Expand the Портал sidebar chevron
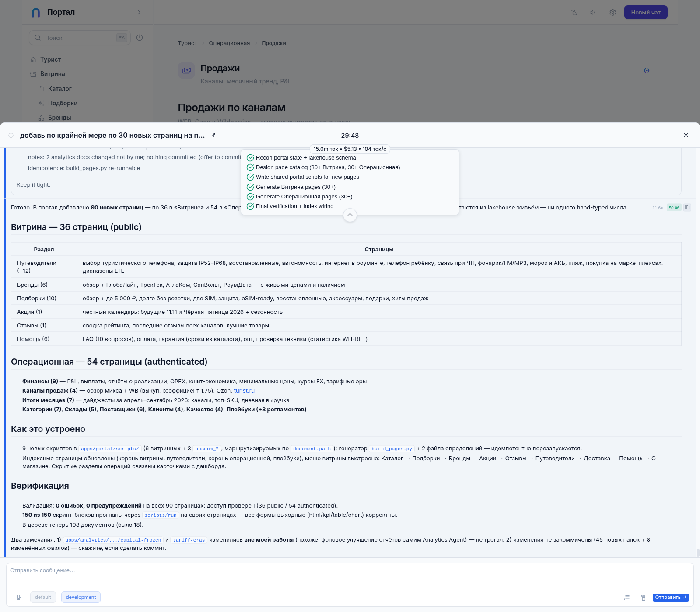The height and width of the screenshot is (612, 700). [139, 12]
